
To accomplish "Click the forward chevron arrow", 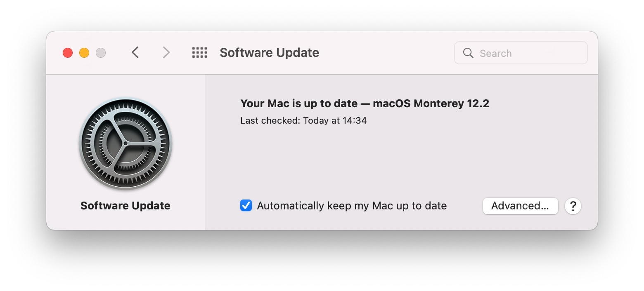I will [166, 52].
